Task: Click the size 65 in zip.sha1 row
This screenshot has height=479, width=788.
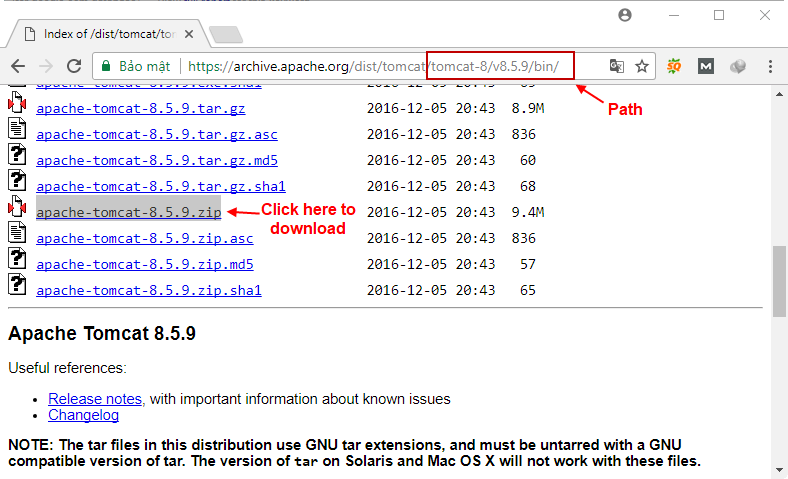Action: pos(528,291)
